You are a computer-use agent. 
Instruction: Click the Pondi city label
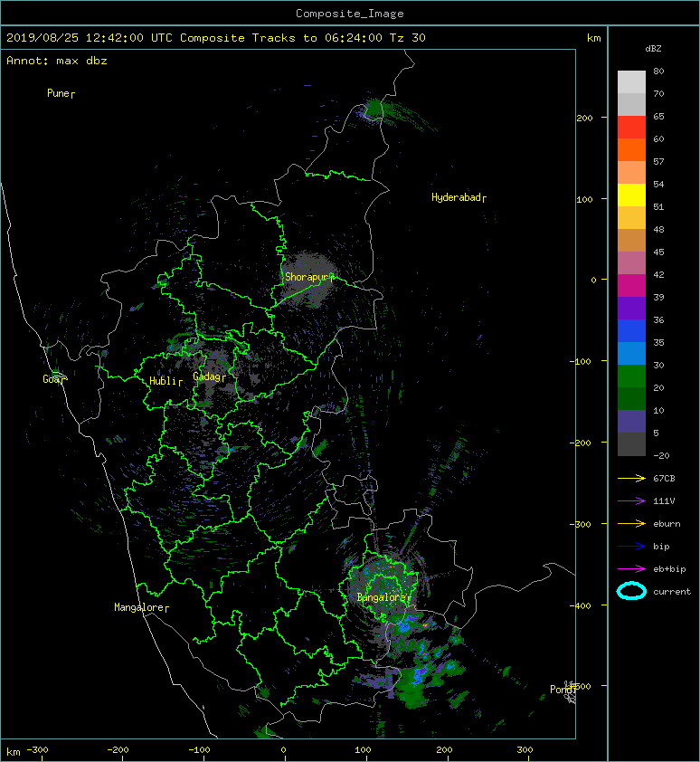click(563, 689)
